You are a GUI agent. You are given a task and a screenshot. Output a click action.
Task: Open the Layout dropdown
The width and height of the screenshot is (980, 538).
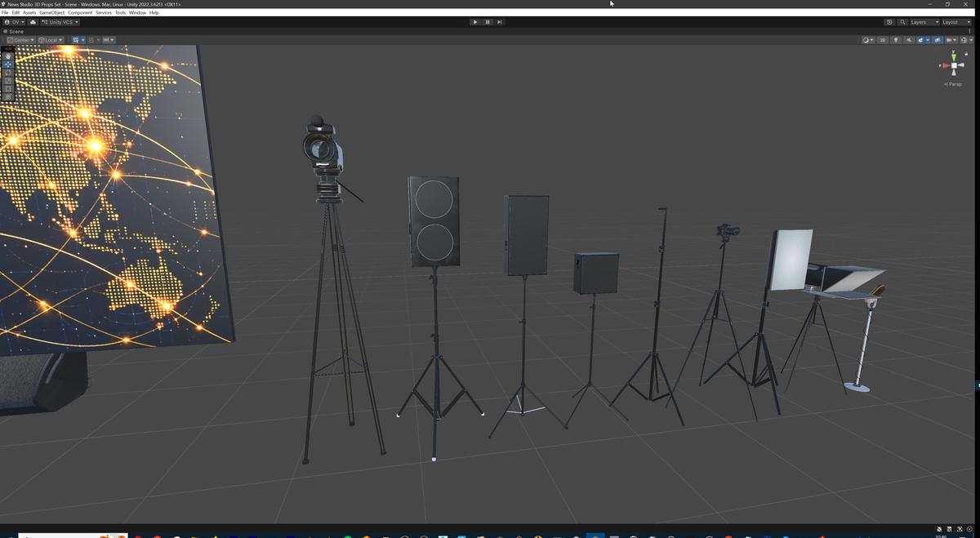click(x=955, y=22)
